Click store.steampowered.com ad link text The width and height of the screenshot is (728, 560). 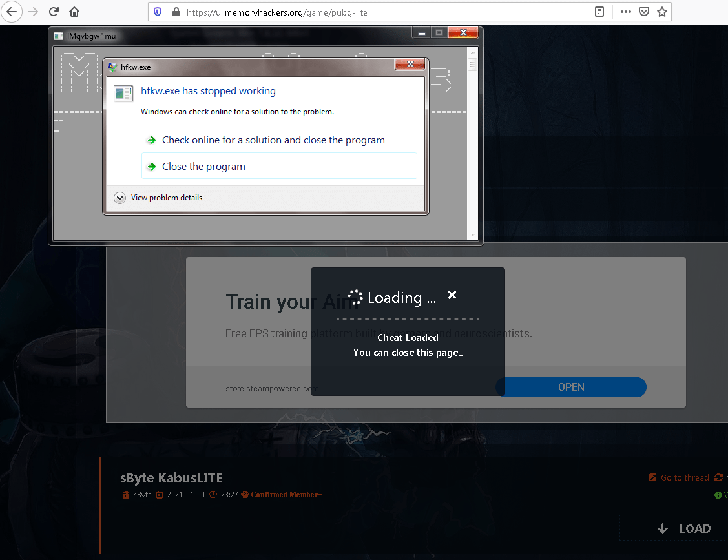272,388
